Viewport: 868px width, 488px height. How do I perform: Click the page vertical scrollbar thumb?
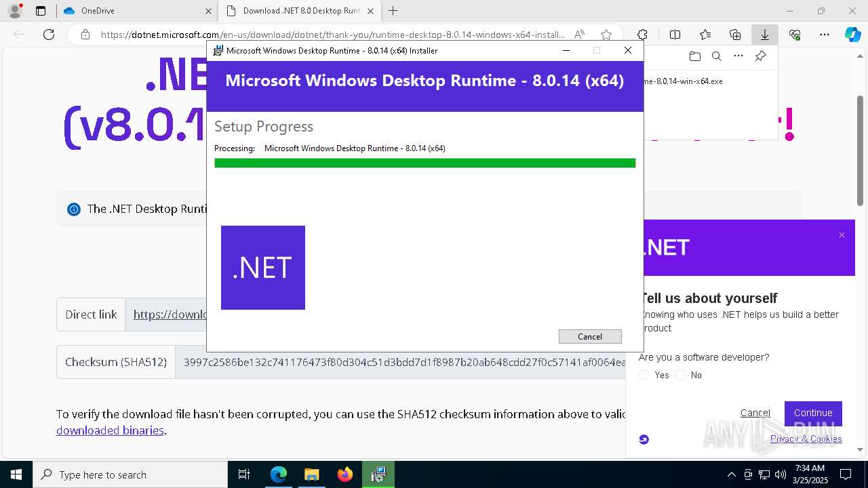pyautogui.click(x=861, y=149)
